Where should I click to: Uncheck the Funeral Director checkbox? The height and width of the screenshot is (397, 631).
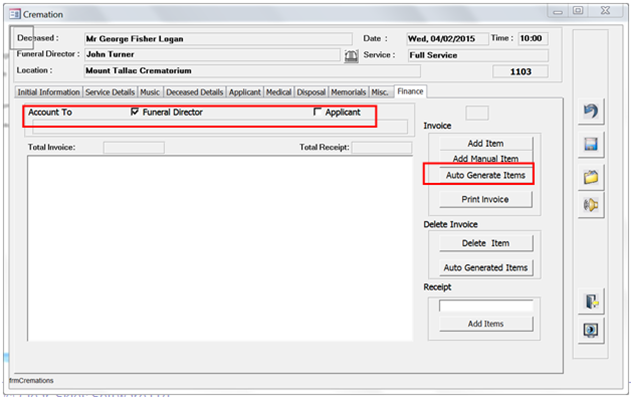[x=135, y=112]
